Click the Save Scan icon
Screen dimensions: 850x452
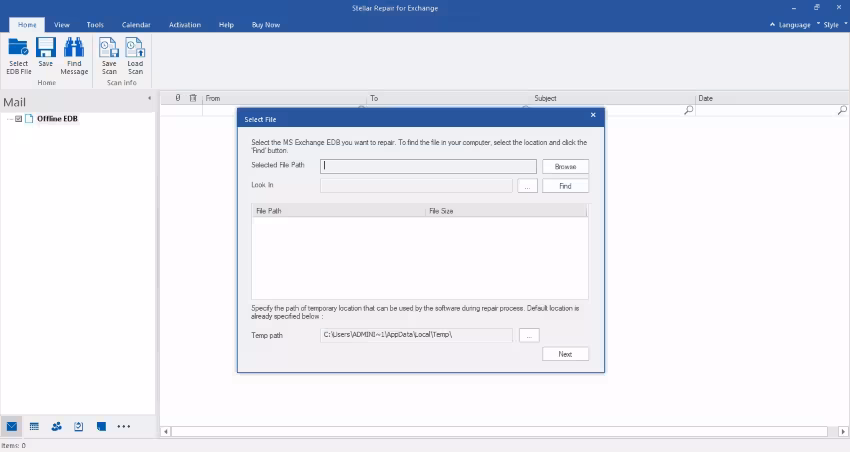tap(109, 56)
